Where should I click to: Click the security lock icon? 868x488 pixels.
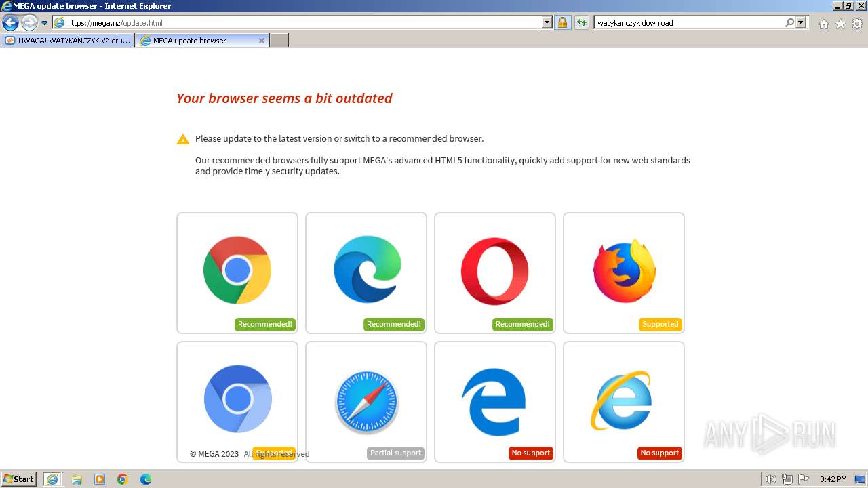pyautogui.click(x=562, y=23)
